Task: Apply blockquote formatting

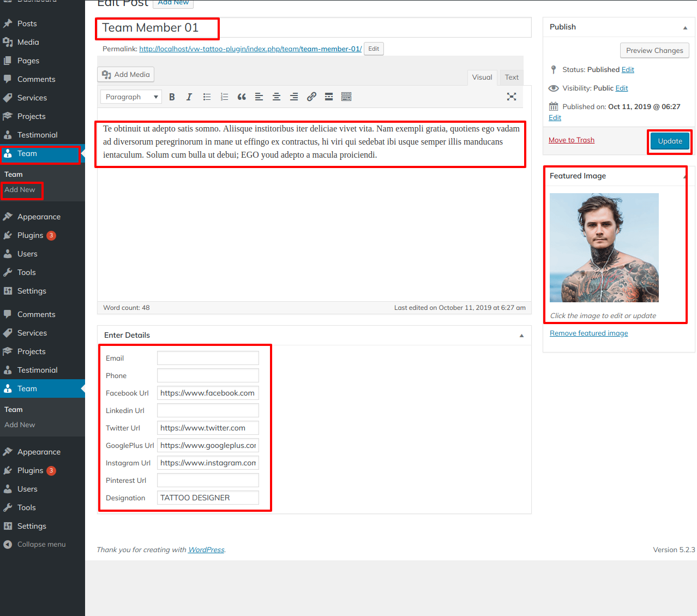Action: [x=242, y=97]
